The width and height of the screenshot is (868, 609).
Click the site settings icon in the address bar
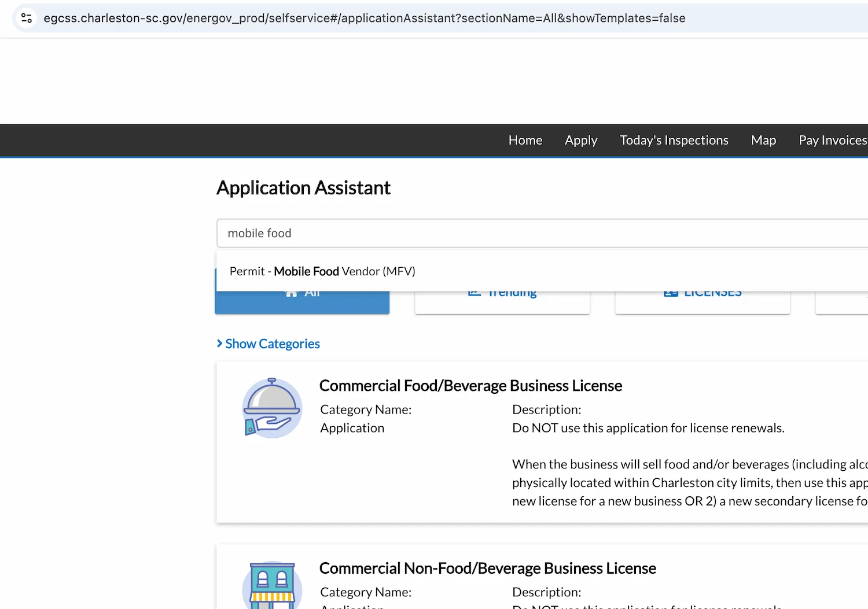pos(25,18)
